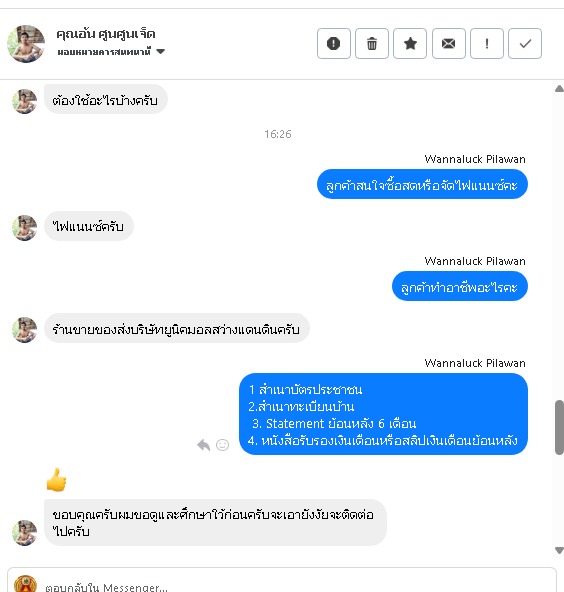Image resolution: width=564 pixels, height=592 pixels.
Task: Click Wannaluck Pilawan sender name above documents message
Action: [475, 363]
